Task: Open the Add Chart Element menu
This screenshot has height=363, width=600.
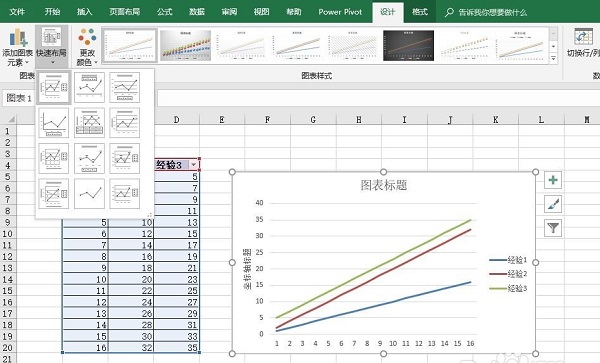Action: click(x=17, y=47)
